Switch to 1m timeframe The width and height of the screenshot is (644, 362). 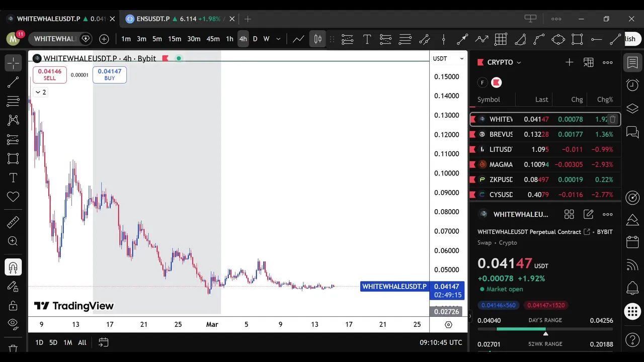pyautogui.click(x=126, y=39)
